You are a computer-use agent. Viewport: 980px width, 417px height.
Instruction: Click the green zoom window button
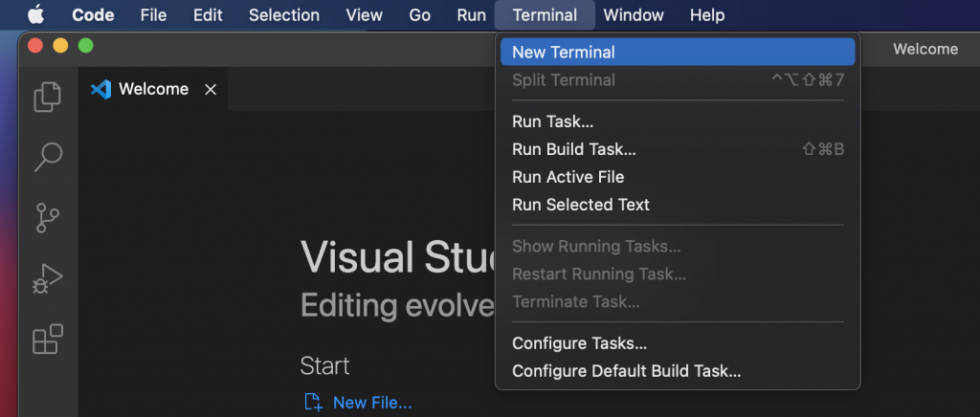tap(85, 46)
